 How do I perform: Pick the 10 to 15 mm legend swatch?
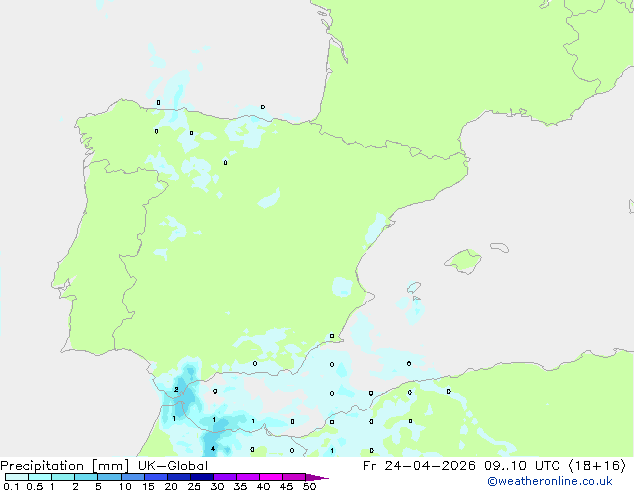132,477
